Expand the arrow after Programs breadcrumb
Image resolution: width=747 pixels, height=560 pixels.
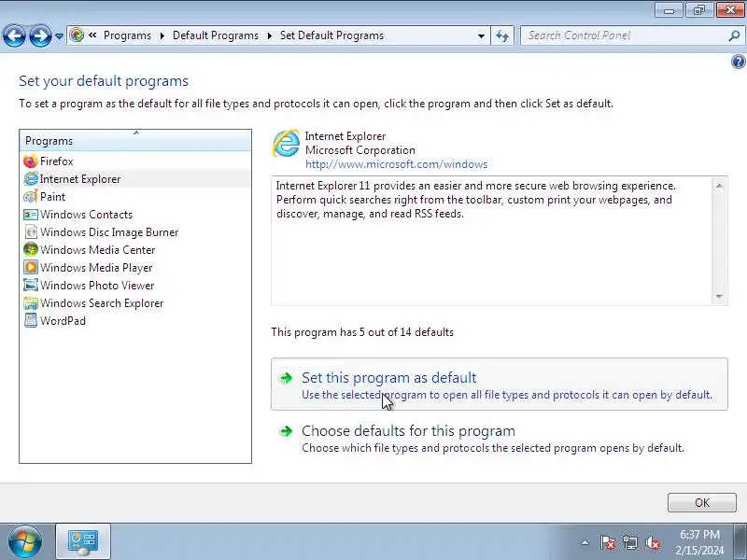click(x=162, y=35)
